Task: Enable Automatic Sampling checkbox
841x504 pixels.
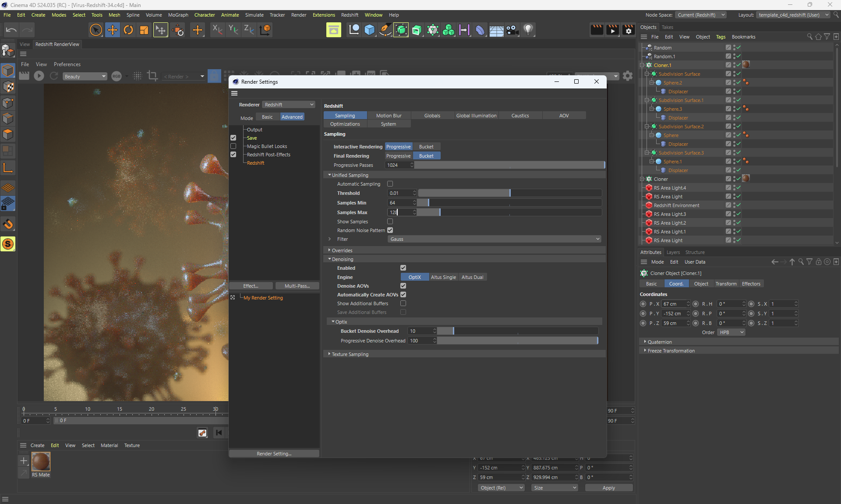Action: coord(390,184)
